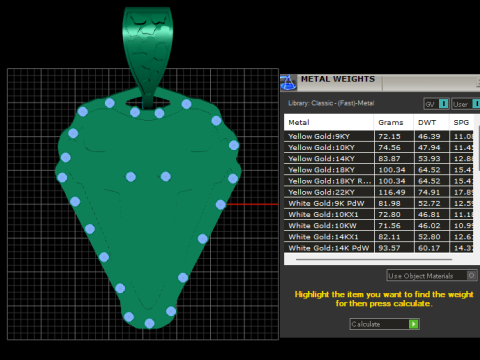Select the White Gold:10KW row

click(x=378, y=225)
